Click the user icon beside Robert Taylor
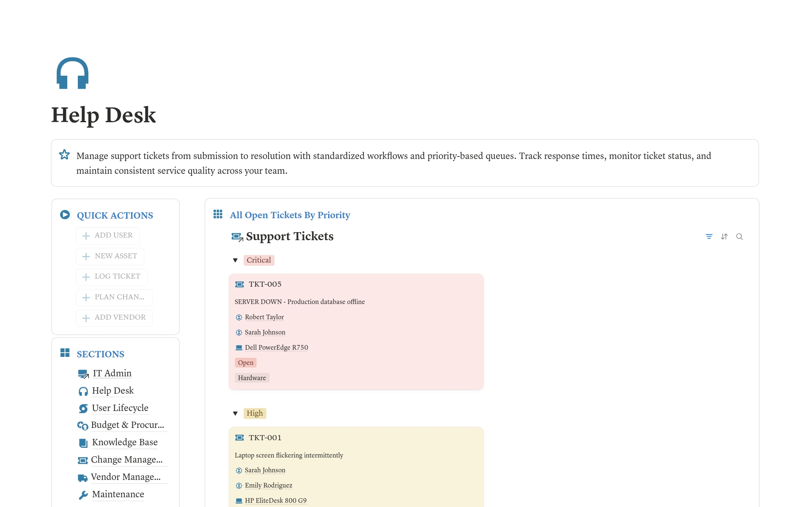This screenshot has height=507, width=812. click(239, 317)
